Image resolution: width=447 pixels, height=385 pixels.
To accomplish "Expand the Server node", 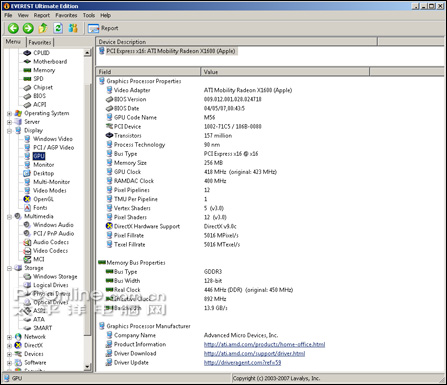I will (9, 122).
